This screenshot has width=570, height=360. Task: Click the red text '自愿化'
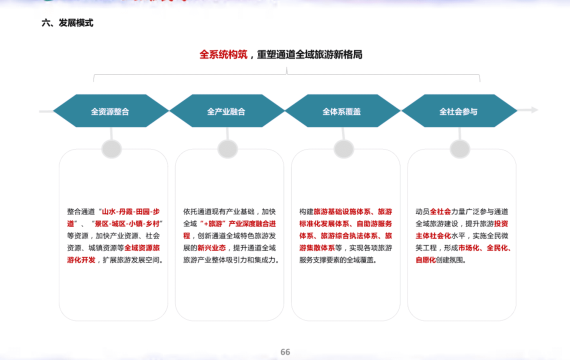tap(425, 260)
